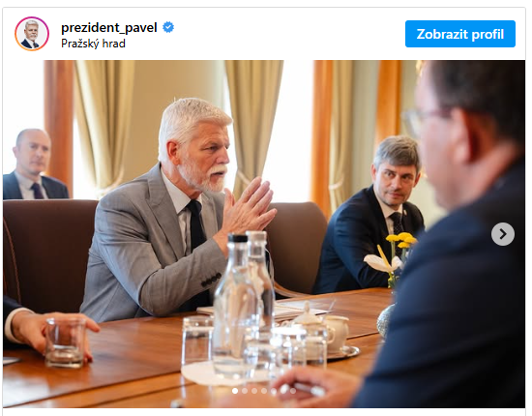
Task: Click the blue verified badge icon
Action: tap(168, 27)
